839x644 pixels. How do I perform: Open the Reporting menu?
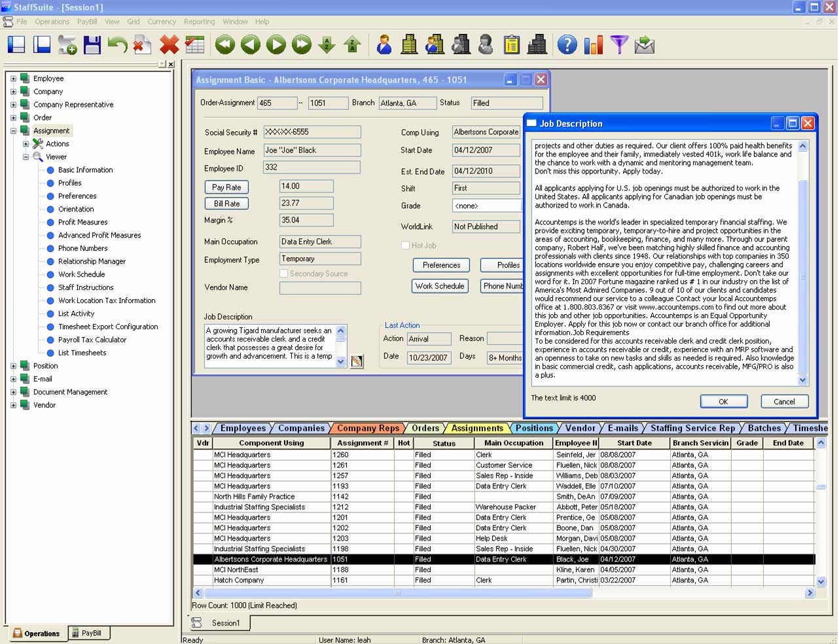[x=199, y=22]
